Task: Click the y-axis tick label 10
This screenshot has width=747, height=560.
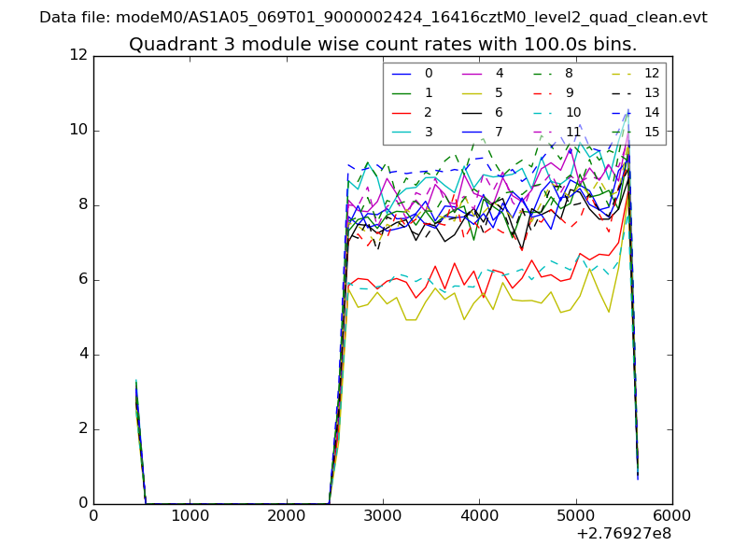Action: pyautogui.click(x=78, y=130)
